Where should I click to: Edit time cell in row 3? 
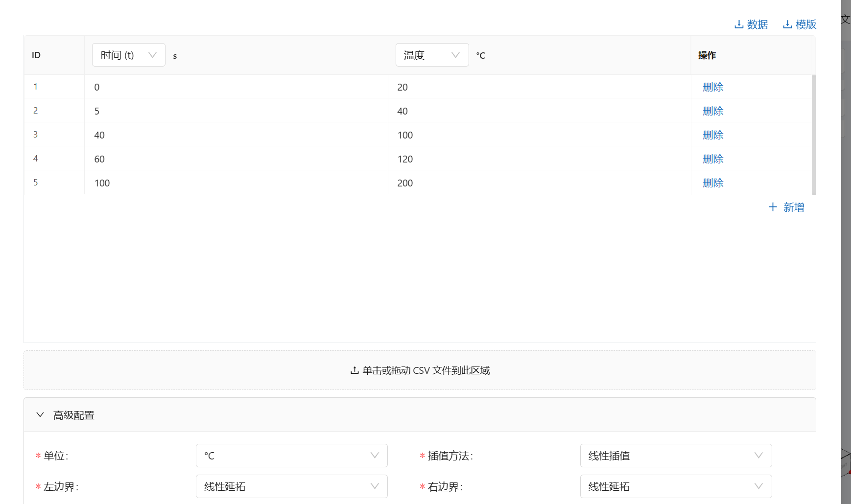(236, 135)
